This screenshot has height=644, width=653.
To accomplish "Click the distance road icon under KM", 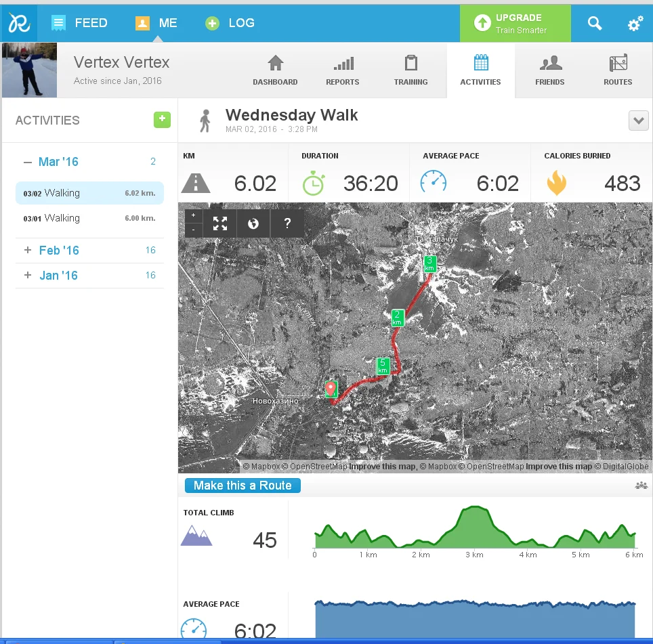I will [196, 183].
